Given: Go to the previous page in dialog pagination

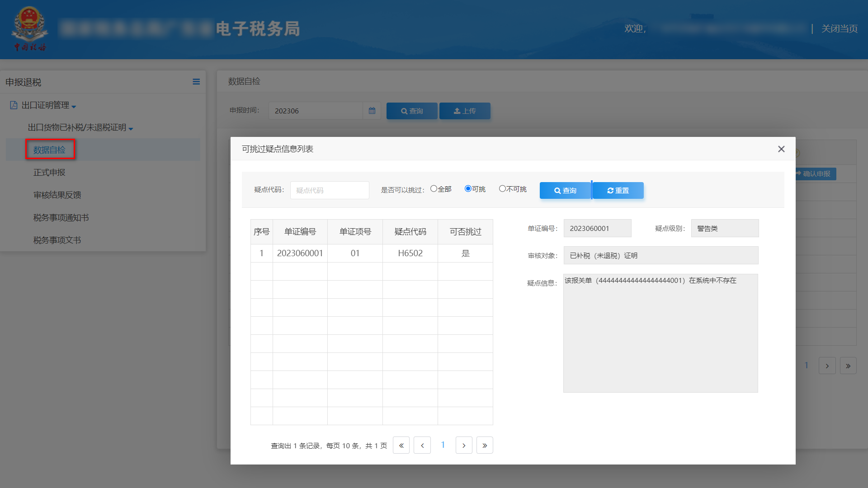Looking at the screenshot, I should click(422, 446).
